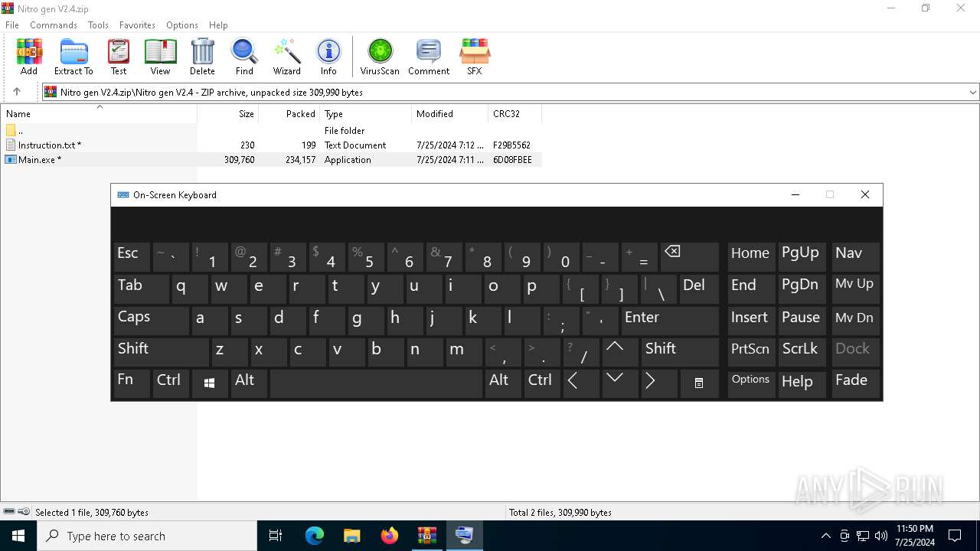Screen dimensions: 980x551
Task: Toggle the left Alt key
Action: (x=249, y=383)
